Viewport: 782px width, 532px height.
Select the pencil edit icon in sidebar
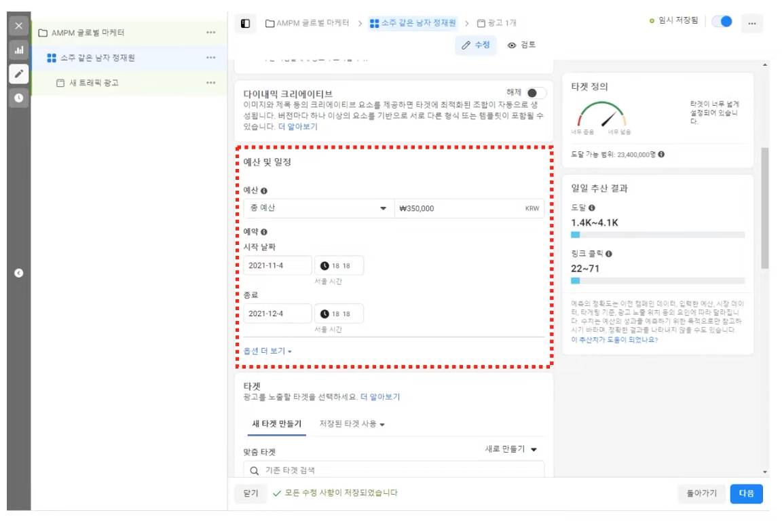point(18,74)
